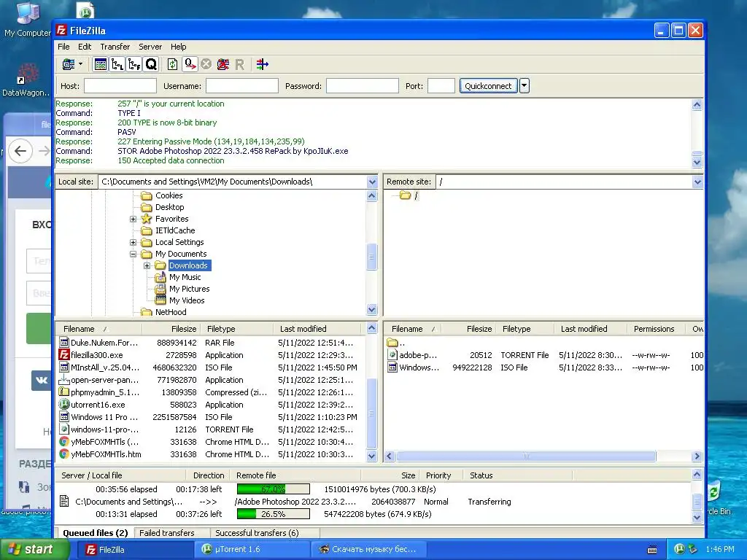747x560 pixels.
Task: Open the Quickconnect history dropdown arrow
Action: 524,86
